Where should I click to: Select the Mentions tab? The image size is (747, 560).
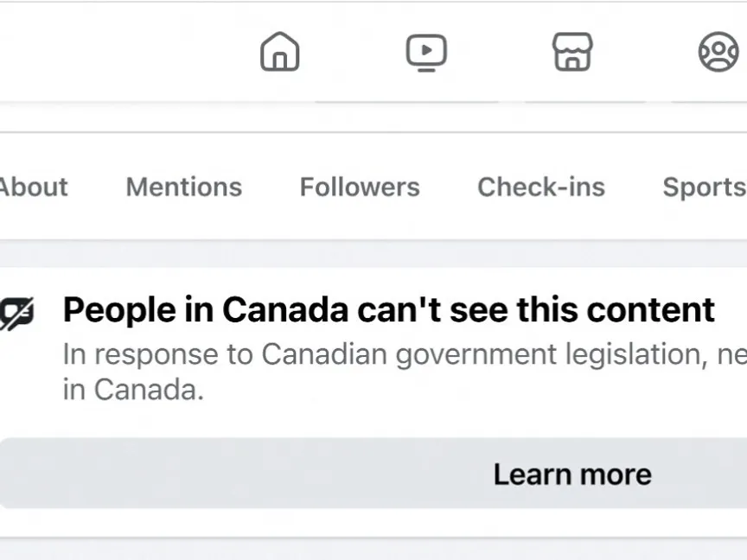183,187
